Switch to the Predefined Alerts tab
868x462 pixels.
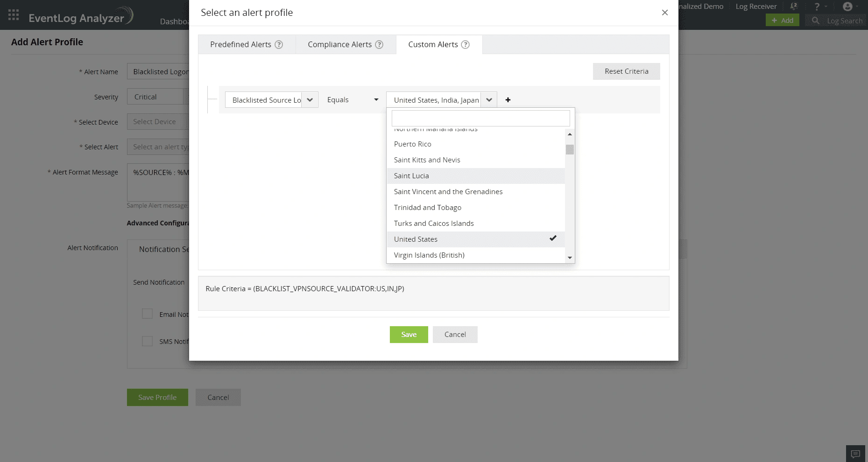[247, 45]
